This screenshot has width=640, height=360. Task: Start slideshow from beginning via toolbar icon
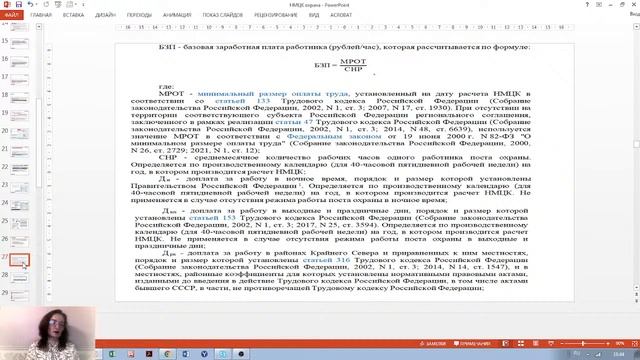tap(58, 4)
